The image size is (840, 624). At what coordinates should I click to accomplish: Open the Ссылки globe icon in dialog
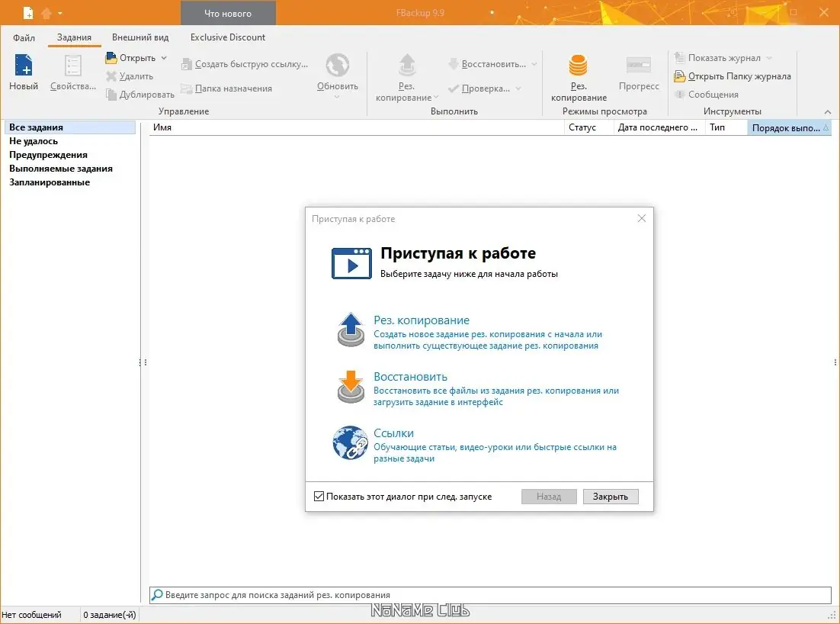[351, 442]
